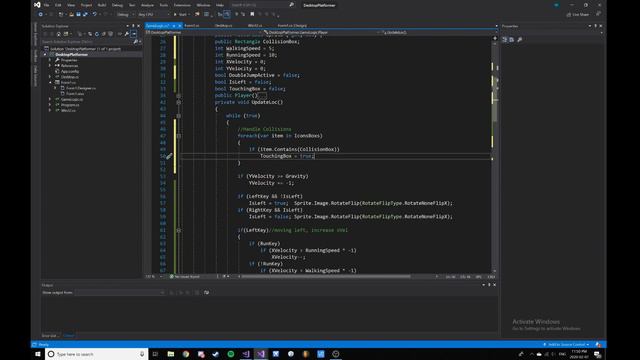The width and height of the screenshot is (640, 360).
Task: Open the Edit menu
Action: point(58,5)
